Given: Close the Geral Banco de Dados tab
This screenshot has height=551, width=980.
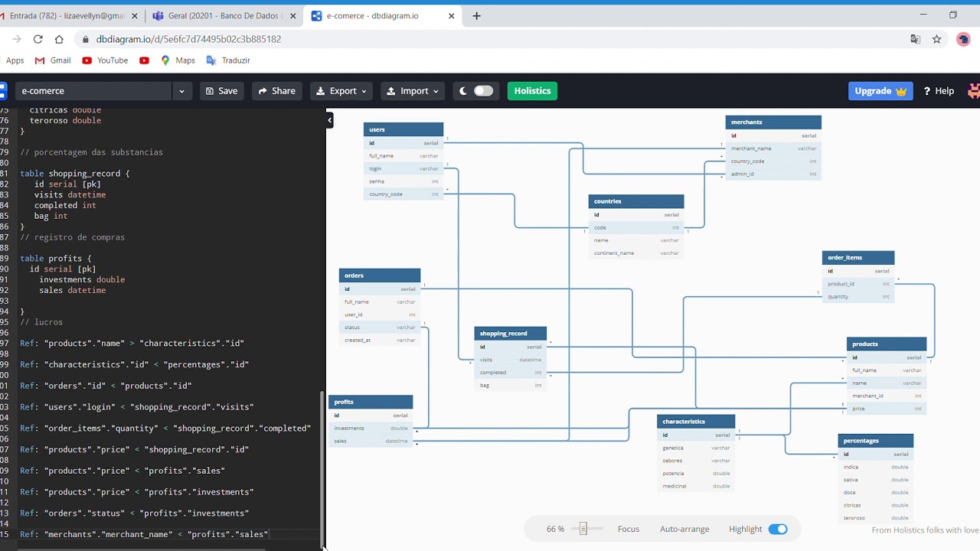Looking at the screenshot, I should point(292,15).
